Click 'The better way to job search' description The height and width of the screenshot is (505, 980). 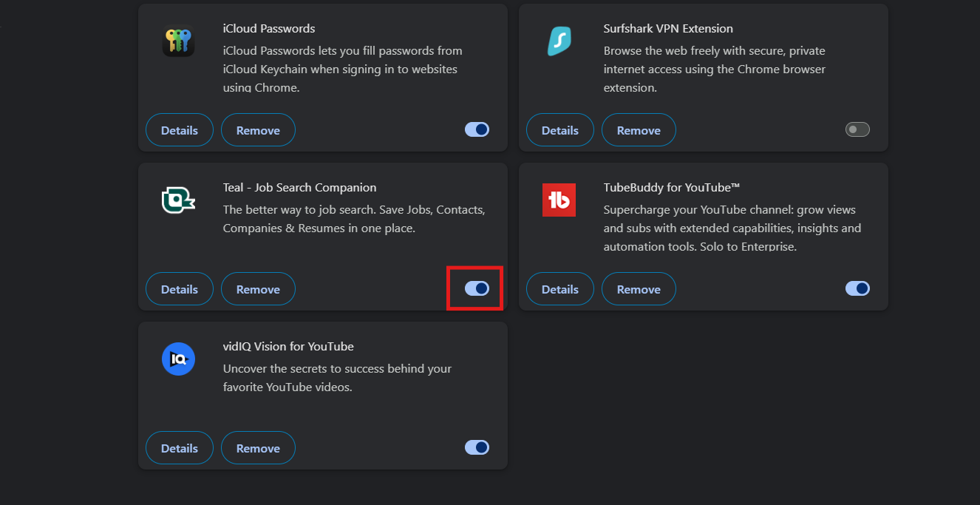coord(354,219)
